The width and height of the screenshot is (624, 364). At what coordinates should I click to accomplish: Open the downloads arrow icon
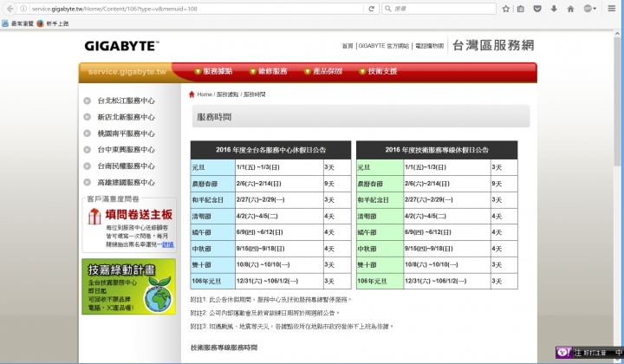pyautogui.click(x=554, y=9)
